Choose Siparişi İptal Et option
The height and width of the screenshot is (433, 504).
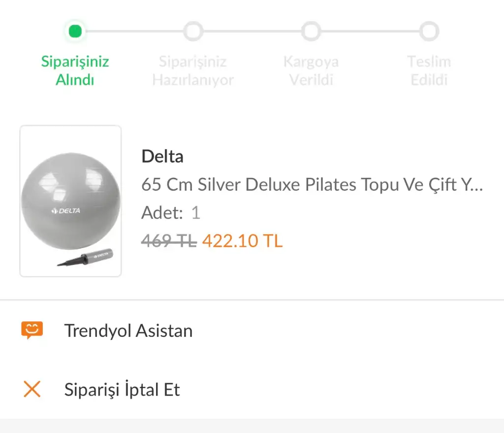[252, 389]
